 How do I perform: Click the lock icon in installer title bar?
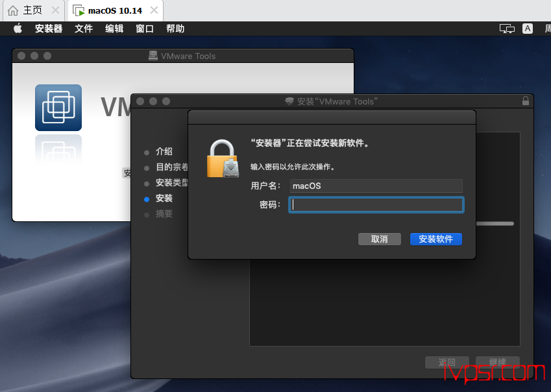(525, 101)
